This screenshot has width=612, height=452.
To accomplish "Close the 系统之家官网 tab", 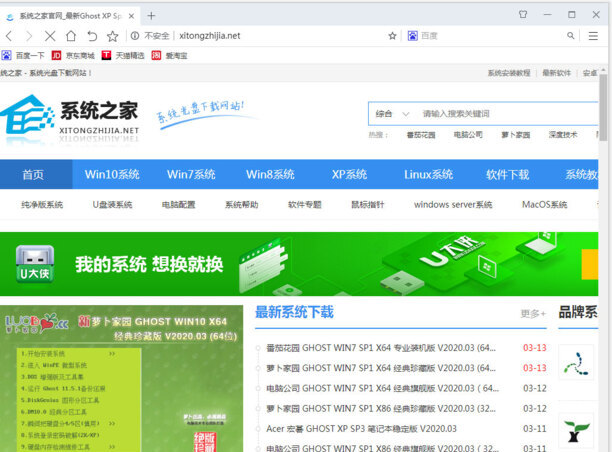I will 132,16.
